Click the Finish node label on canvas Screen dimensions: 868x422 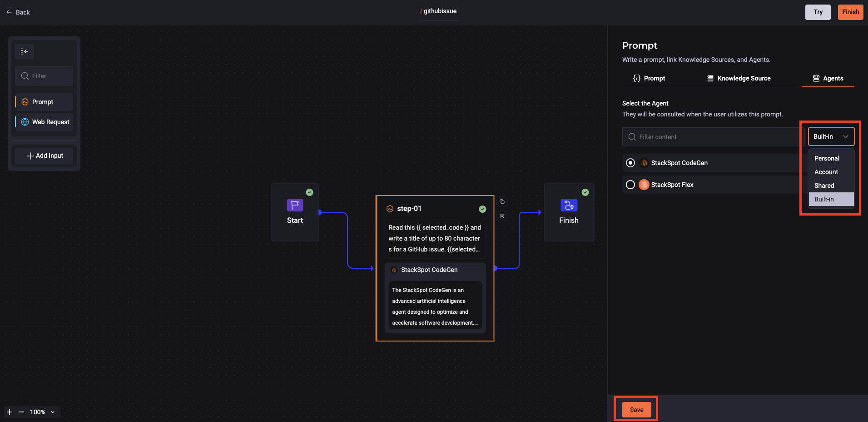pyautogui.click(x=569, y=221)
